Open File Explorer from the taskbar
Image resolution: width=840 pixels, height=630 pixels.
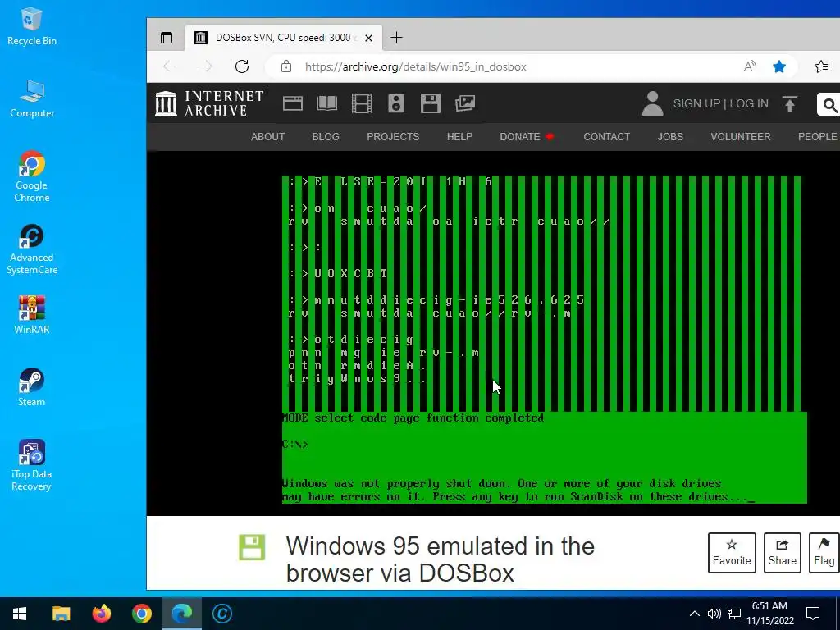[x=61, y=614]
